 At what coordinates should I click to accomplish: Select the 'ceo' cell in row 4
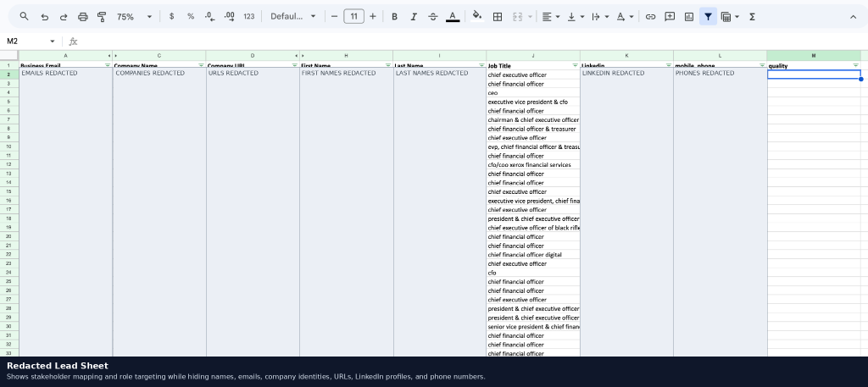[533, 93]
